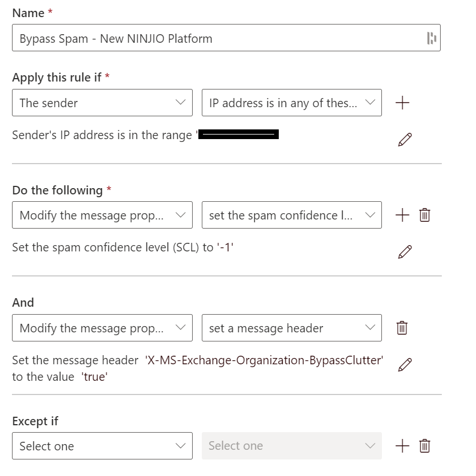Open 'The sender' condition dropdown
476x476 pixels.
101,103
